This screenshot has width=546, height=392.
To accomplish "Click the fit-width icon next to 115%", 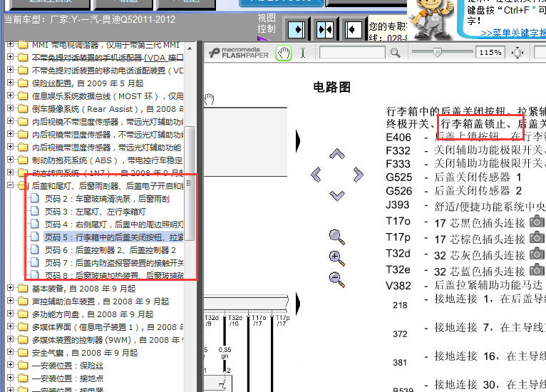I will click(517, 53).
